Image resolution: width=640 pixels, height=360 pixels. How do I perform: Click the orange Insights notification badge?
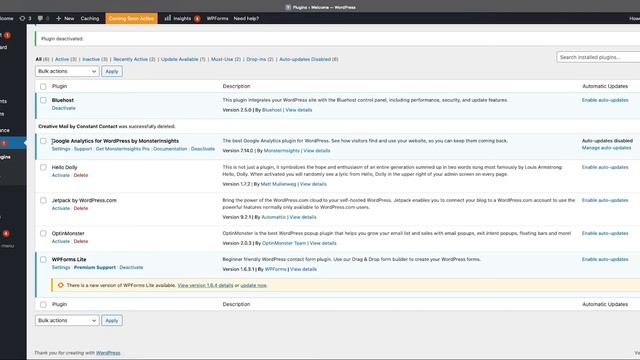197,19
